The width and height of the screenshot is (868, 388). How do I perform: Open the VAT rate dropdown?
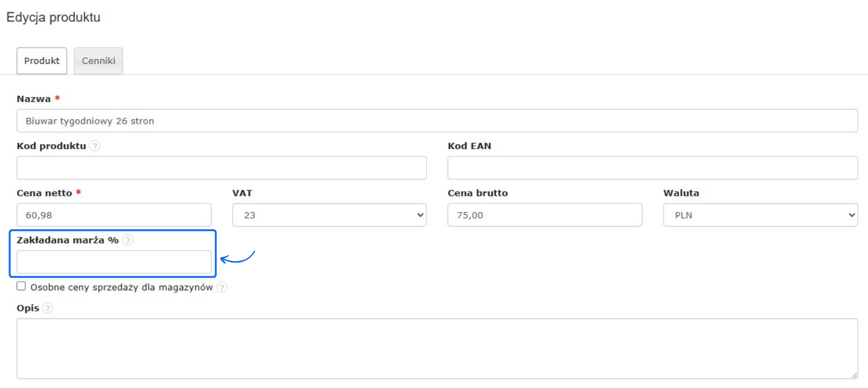329,215
